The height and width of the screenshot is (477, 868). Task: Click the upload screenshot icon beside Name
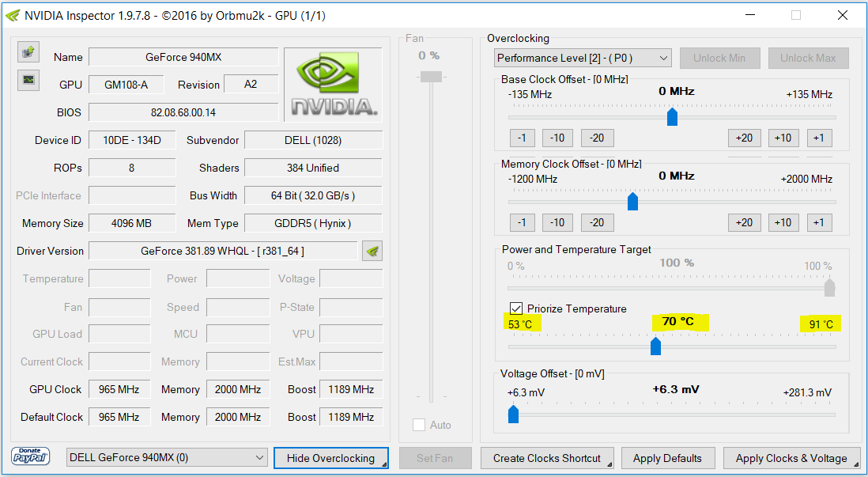coord(28,52)
